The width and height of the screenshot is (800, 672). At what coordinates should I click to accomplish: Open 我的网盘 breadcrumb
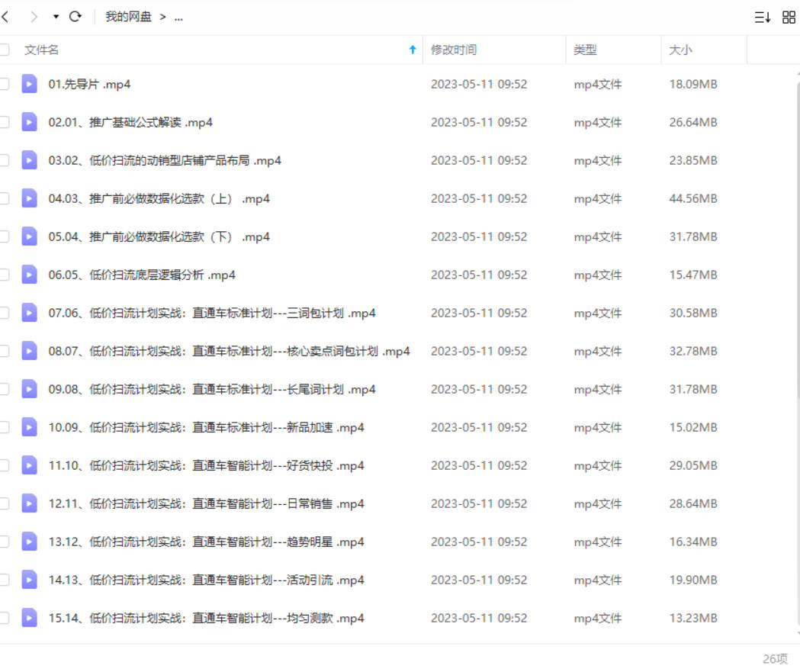coord(129,17)
